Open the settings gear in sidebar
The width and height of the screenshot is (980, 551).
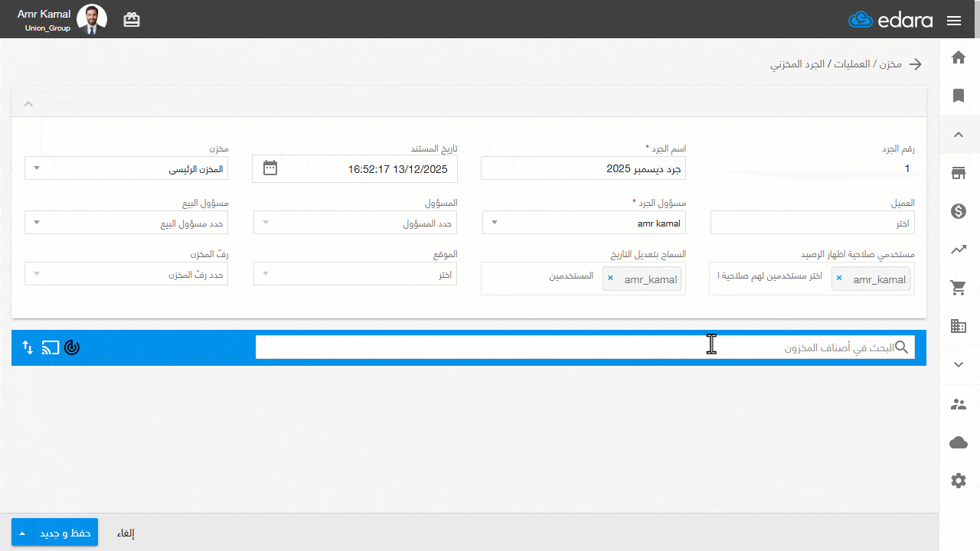tap(959, 481)
